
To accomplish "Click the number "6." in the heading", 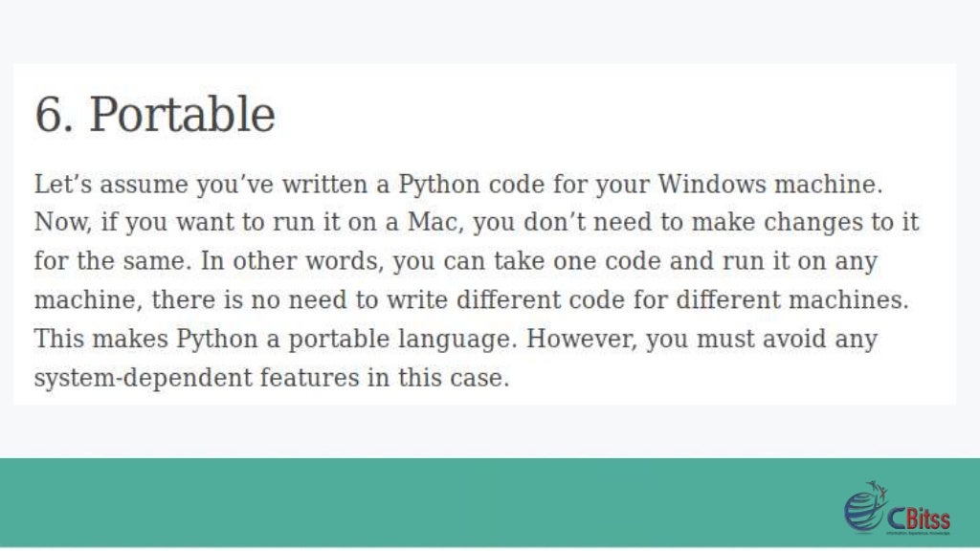I will click(x=54, y=115).
